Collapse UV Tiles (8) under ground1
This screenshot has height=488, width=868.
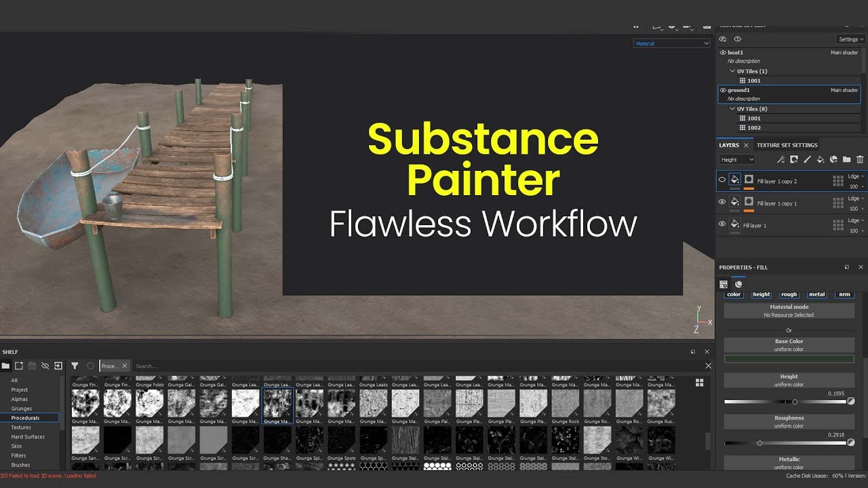[x=732, y=109]
